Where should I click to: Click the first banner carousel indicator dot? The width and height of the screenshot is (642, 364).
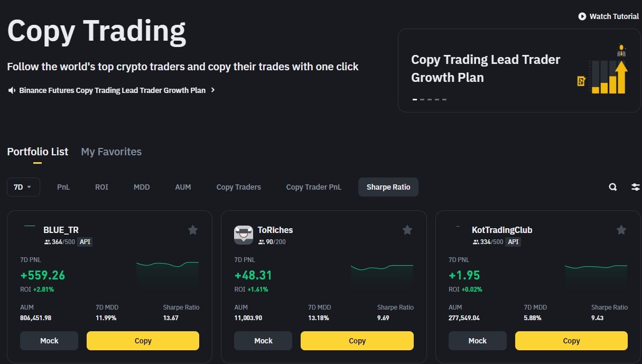(x=415, y=99)
